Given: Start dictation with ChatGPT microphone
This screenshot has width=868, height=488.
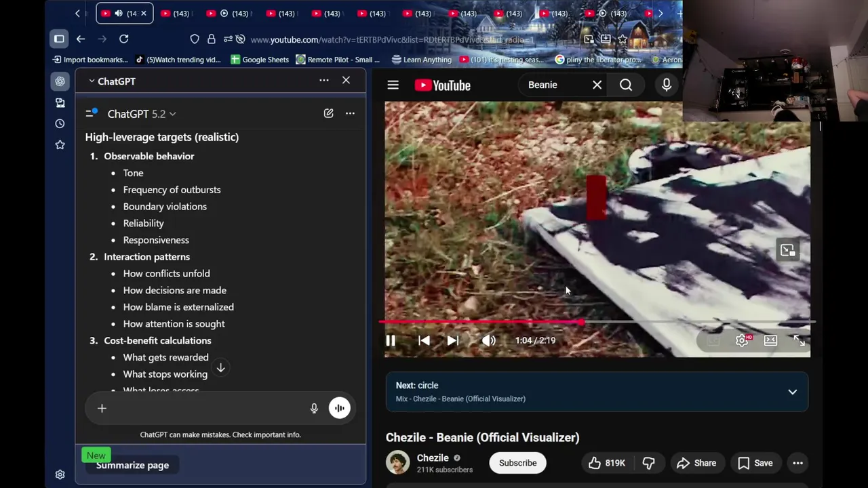Looking at the screenshot, I should [x=314, y=408].
